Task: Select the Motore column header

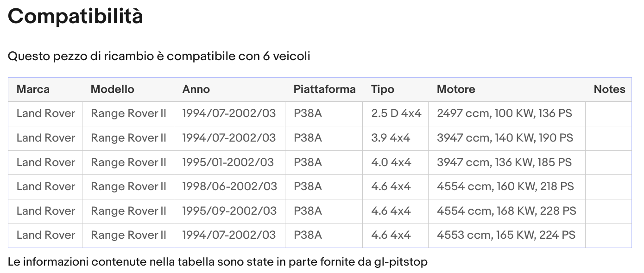Action: (x=456, y=89)
